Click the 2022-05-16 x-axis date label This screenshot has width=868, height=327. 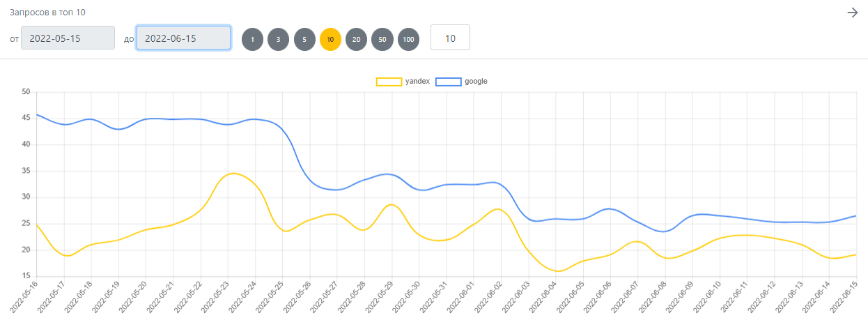24,298
